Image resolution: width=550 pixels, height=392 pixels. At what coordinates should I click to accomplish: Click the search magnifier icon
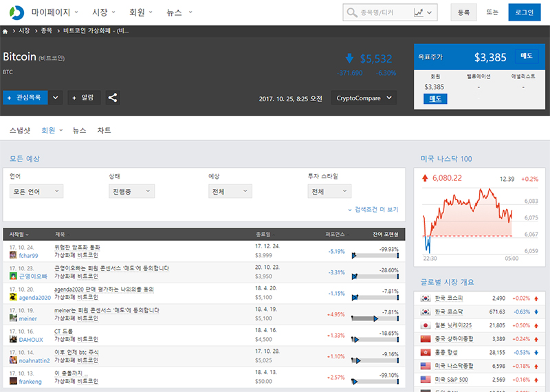click(x=351, y=12)
